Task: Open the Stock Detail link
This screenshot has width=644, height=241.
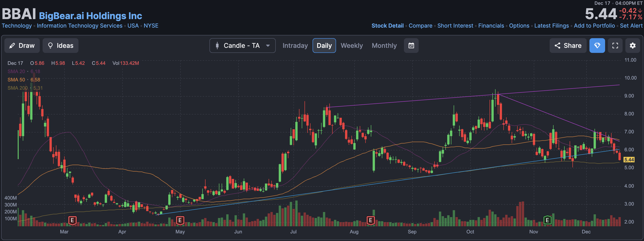Action: (388, 26)
